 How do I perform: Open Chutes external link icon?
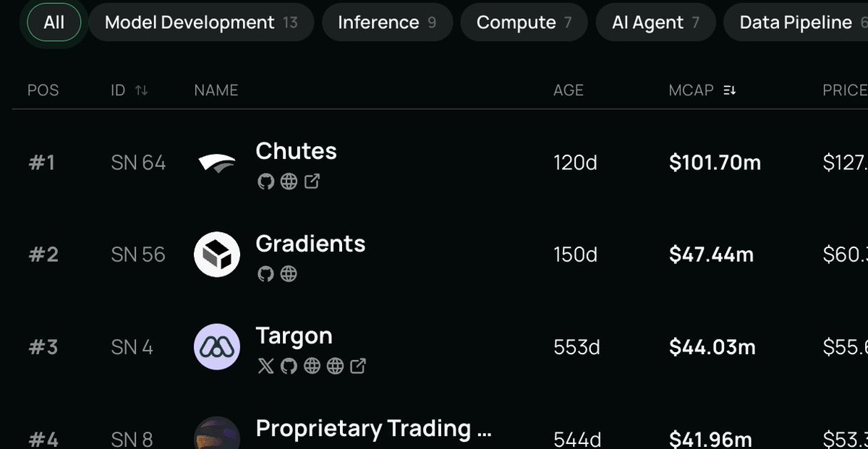(x=311, y=181)
